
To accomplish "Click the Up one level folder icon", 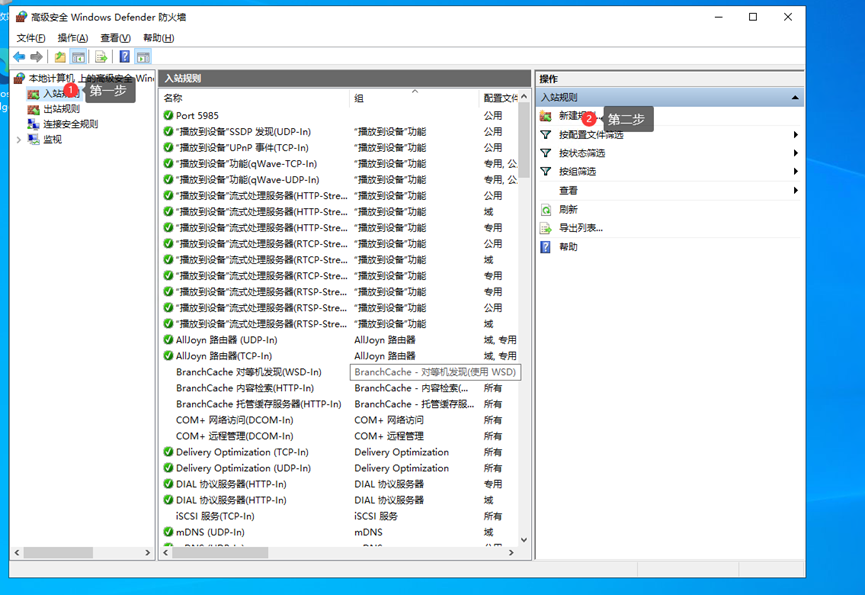I will (60, 57).
